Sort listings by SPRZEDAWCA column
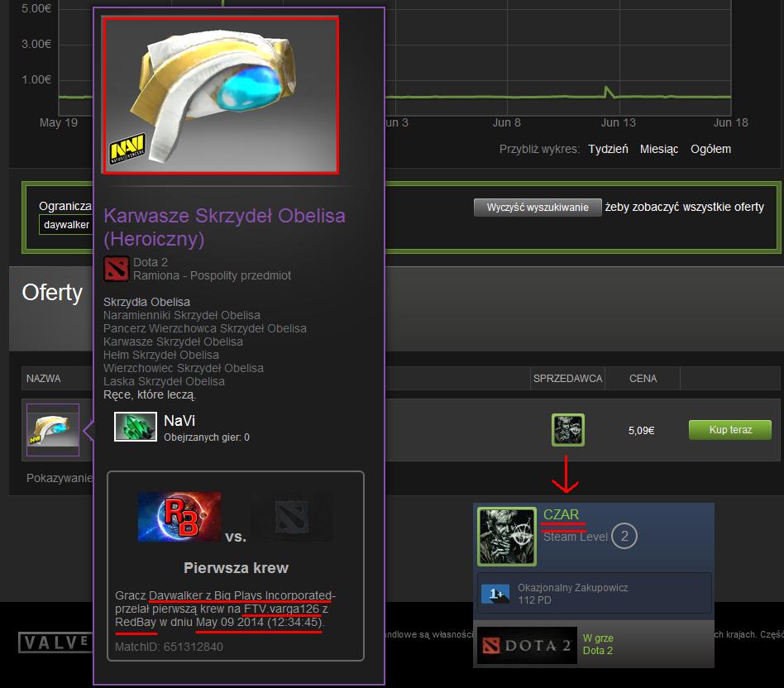 point(567,379)
